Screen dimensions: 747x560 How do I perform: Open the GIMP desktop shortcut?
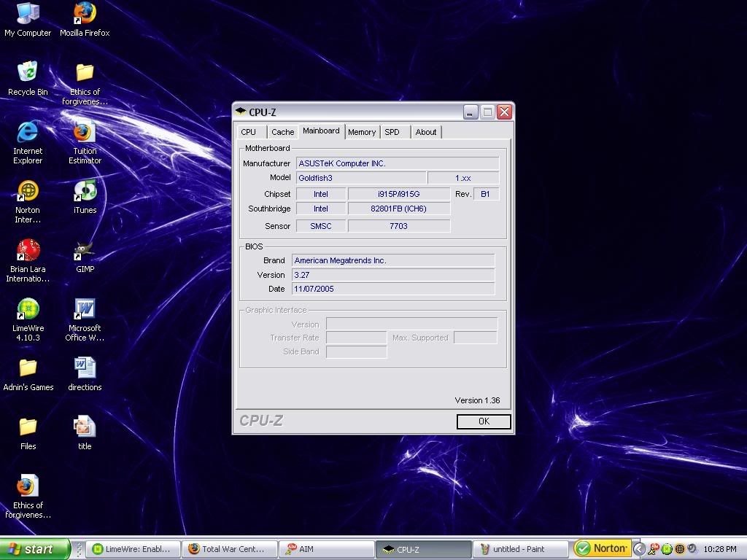(x=85, y=251)
